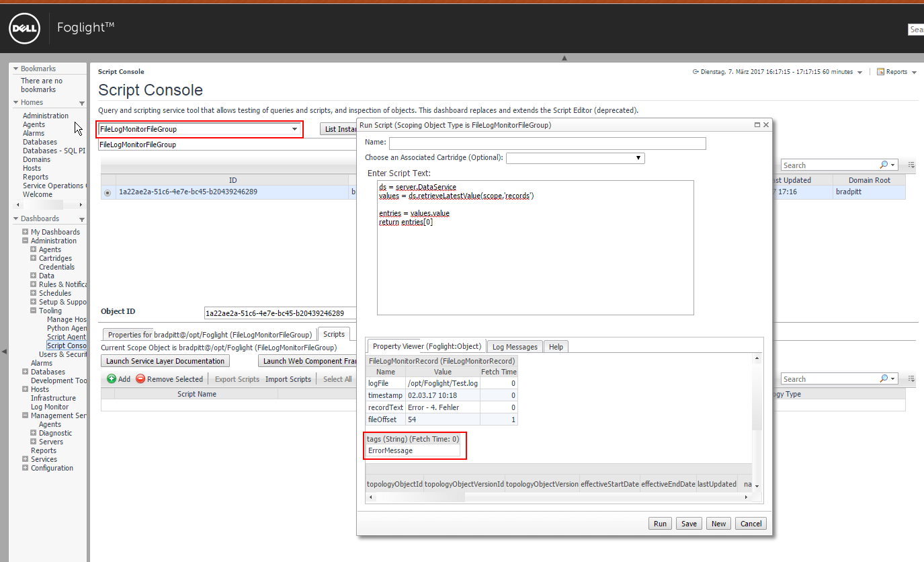Click the Homes list right scroll arrow
924x562 pixels.
coord(81,204)
